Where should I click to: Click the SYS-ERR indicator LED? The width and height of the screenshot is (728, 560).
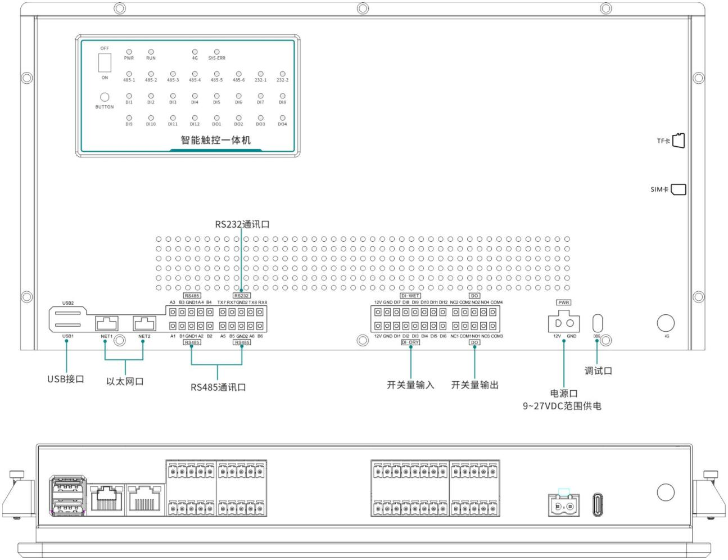pos(216,52)
